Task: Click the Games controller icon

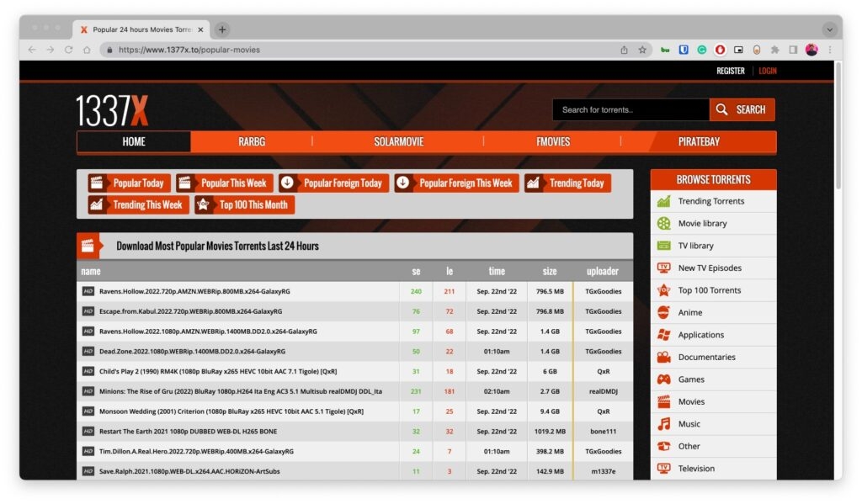Action: (663, 379)
